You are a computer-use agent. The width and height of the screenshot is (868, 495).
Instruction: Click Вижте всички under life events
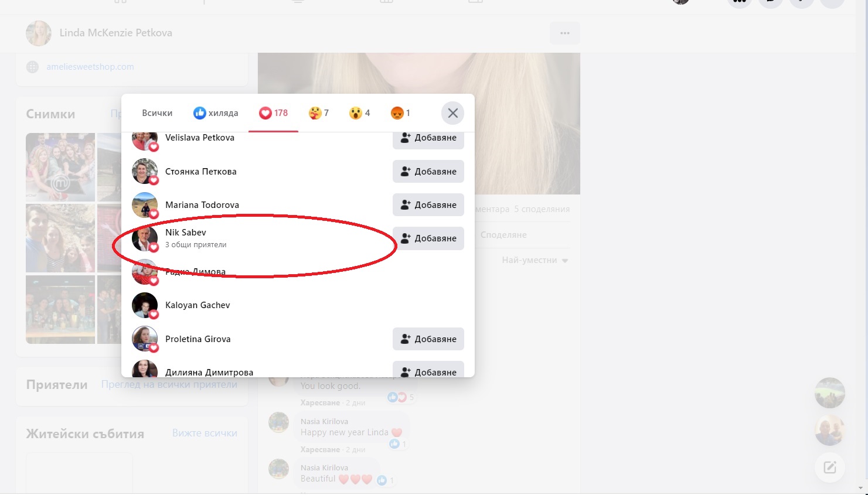click(x=205, y=433)
